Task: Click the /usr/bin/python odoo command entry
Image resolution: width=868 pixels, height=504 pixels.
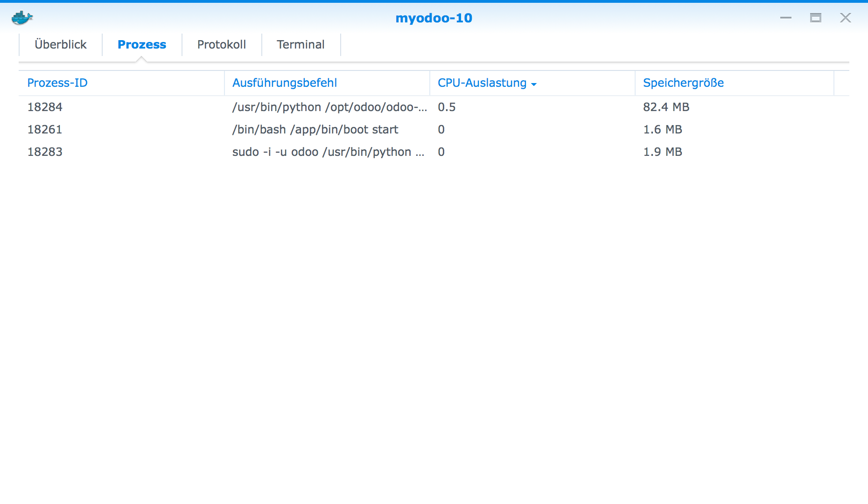Action: tap(329, 107)
